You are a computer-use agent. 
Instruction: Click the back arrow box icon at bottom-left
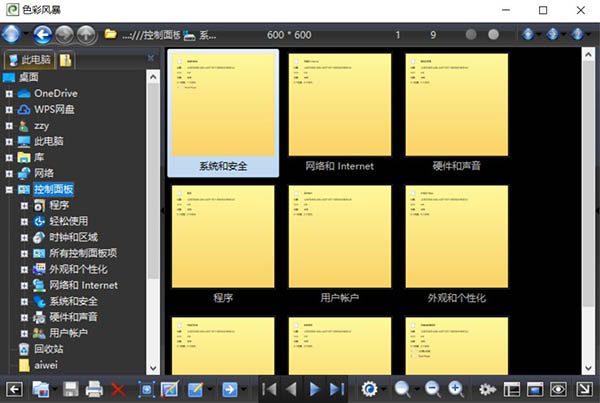tap(15, 390)
